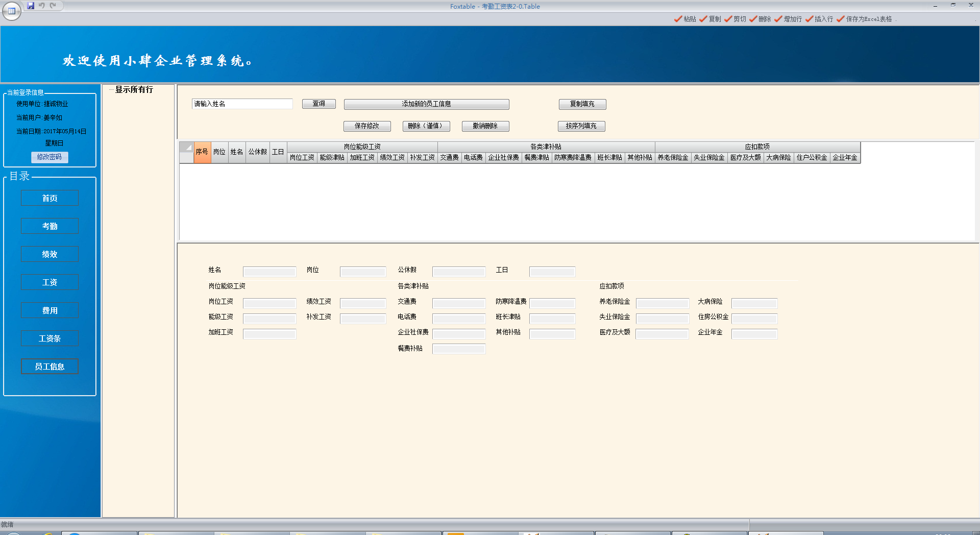
Task: Open the 绩效 menu entry
Action: 50,254
